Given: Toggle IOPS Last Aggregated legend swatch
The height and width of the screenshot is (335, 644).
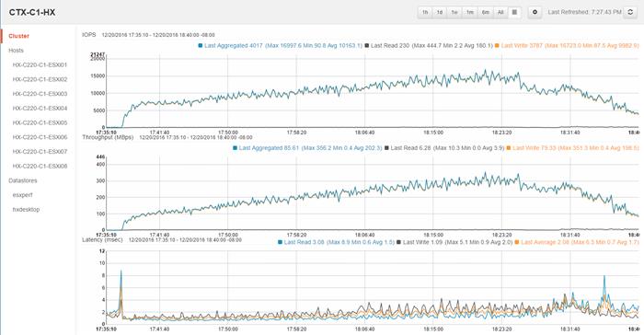Looking at the screenshot, I should click(201, 46).
